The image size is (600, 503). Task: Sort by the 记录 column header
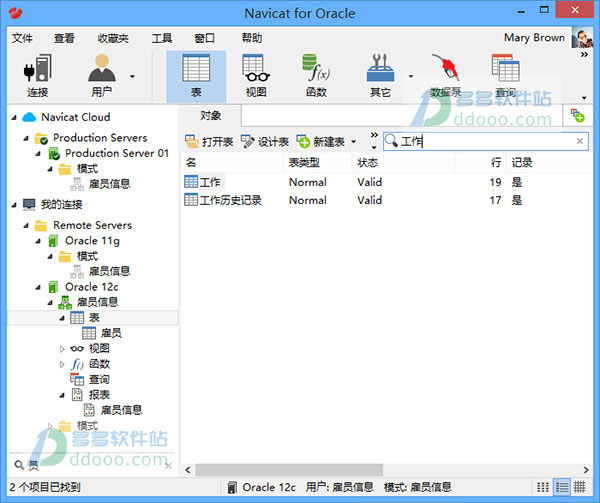(x=549, y=163)
